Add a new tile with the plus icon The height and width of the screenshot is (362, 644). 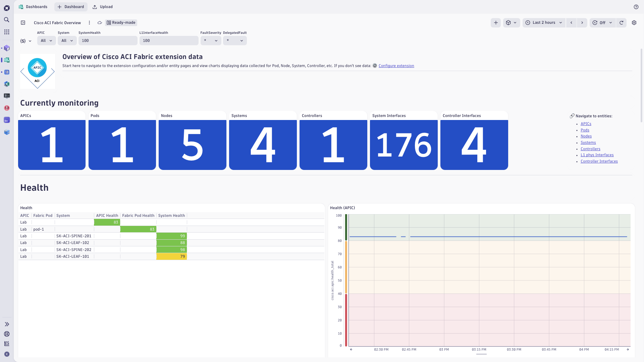coord(495,22)
